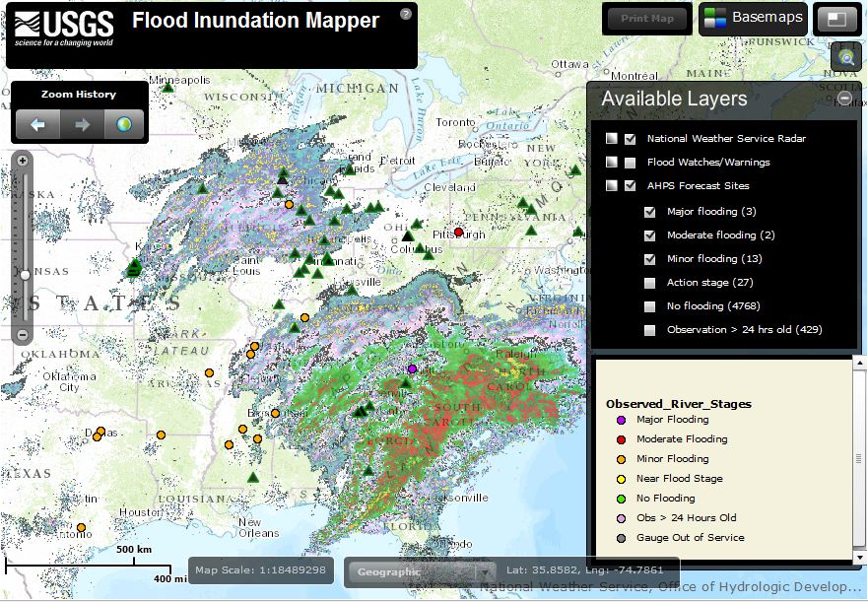
Task: Click the green triangle in New York
Action: [x=575, y=169]
